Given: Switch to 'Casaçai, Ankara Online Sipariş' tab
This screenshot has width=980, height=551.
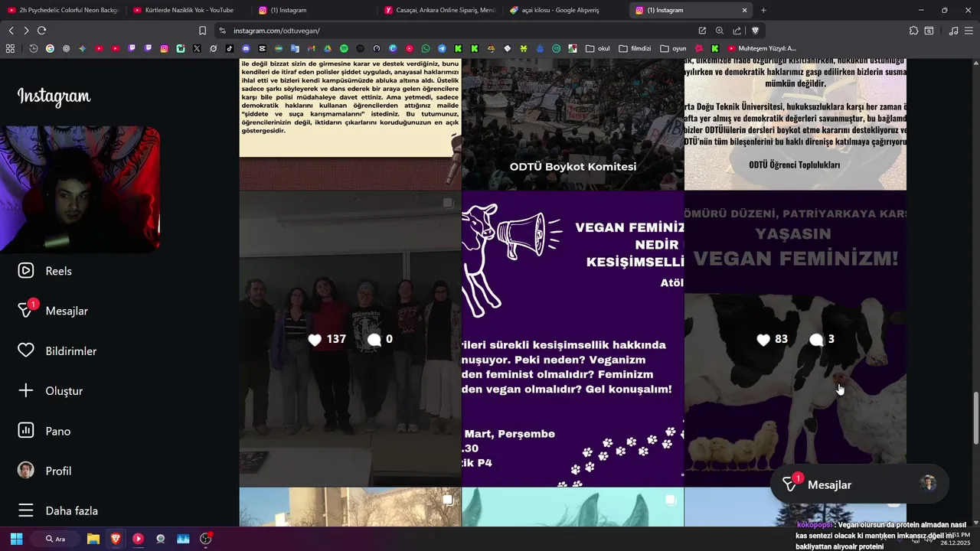Looking at the screenshot, I should point(440,10).
